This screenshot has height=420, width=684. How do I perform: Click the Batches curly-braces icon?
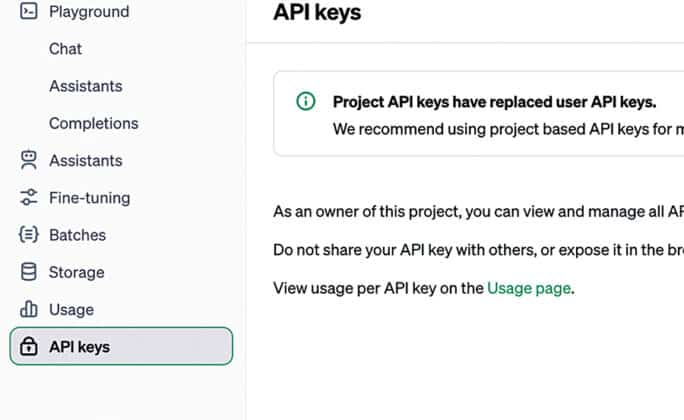pyautogui.click(x=29, y=235)
